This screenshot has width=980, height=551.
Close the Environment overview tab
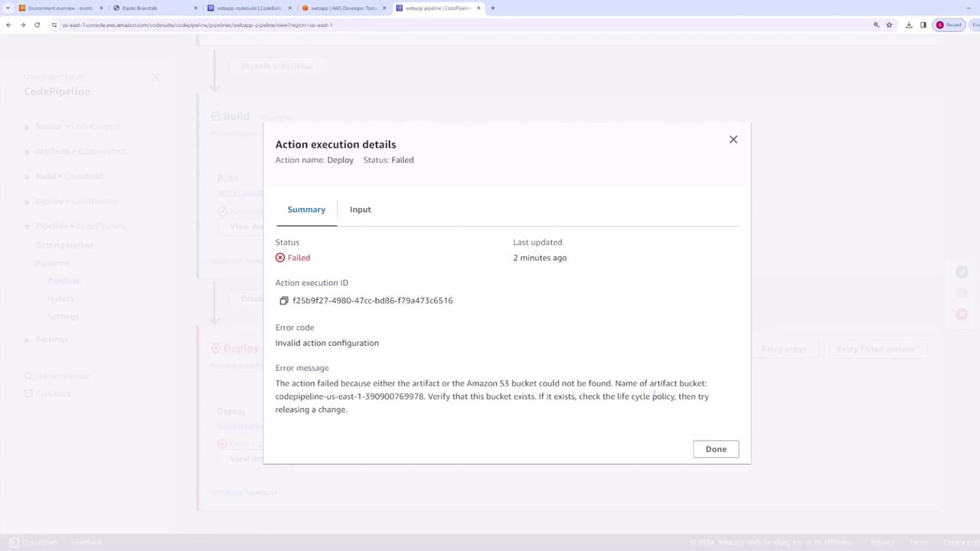tap(101, 8)
